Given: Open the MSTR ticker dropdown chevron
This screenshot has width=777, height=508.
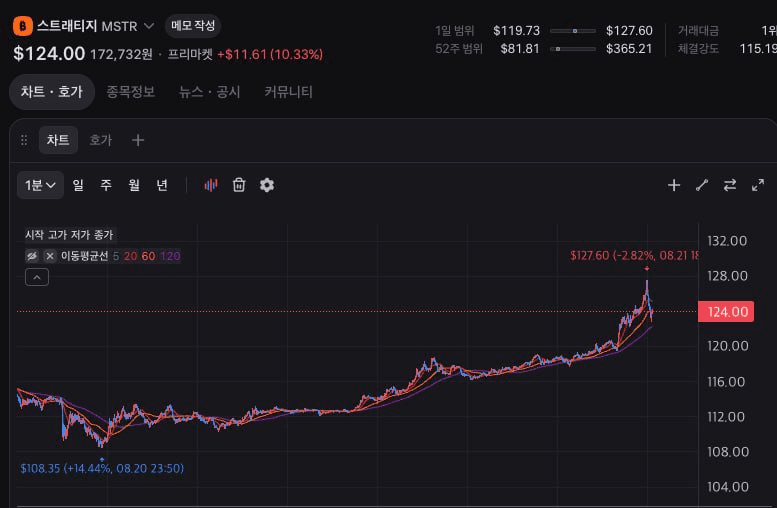Looking at the screenshot, I should click(149, 26).
